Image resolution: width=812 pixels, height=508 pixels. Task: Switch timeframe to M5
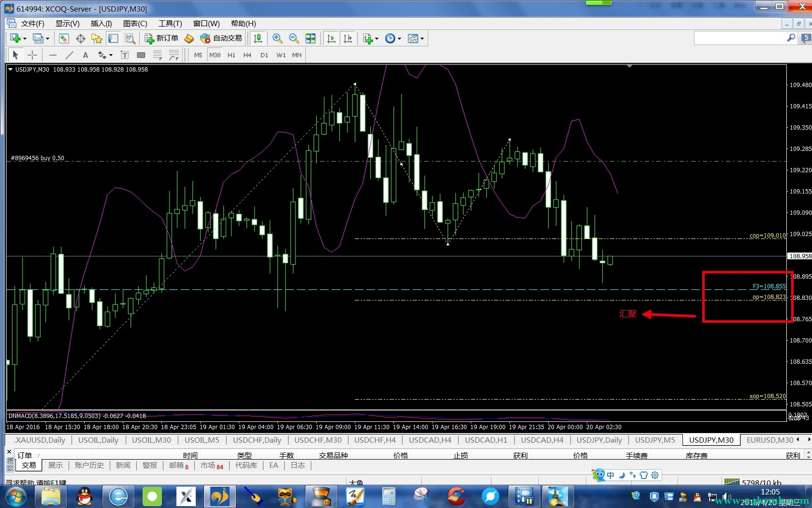pos(198,55)
